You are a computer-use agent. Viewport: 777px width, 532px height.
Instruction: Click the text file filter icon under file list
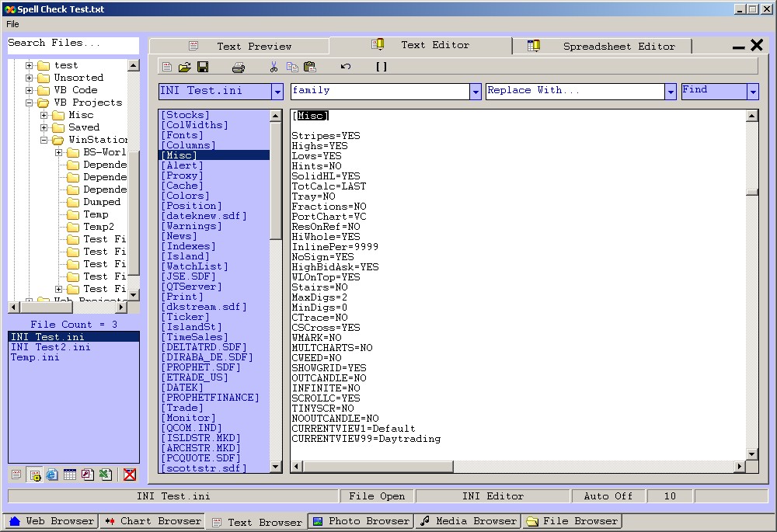16,475
